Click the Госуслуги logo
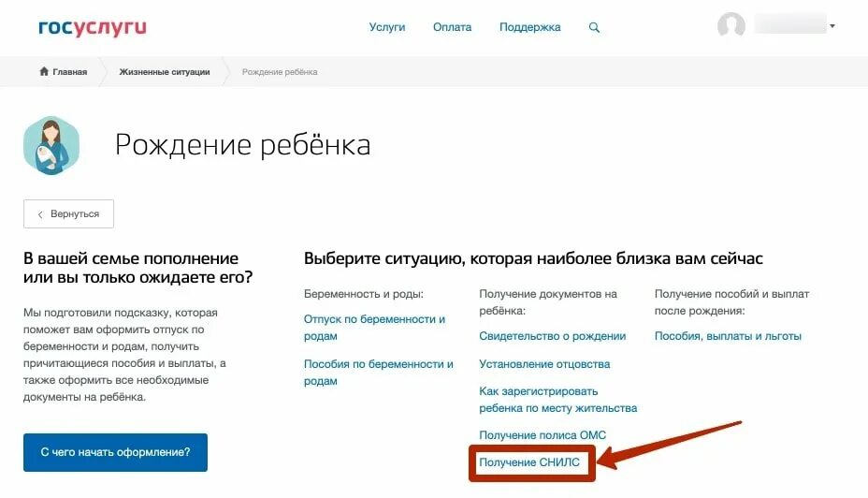Screen dimensions: 868x498 (x=93, y=28)
